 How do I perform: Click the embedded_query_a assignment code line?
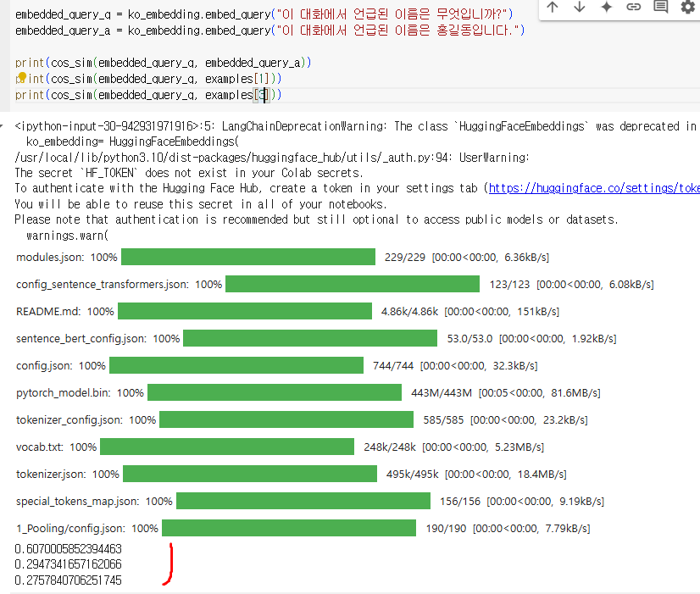tap(269, 31)
